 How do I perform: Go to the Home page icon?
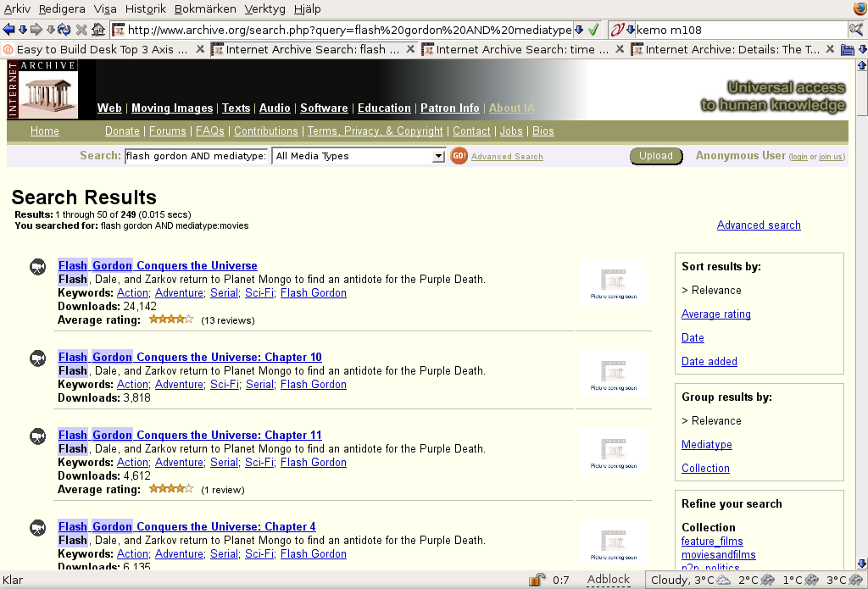click(98, 30)
